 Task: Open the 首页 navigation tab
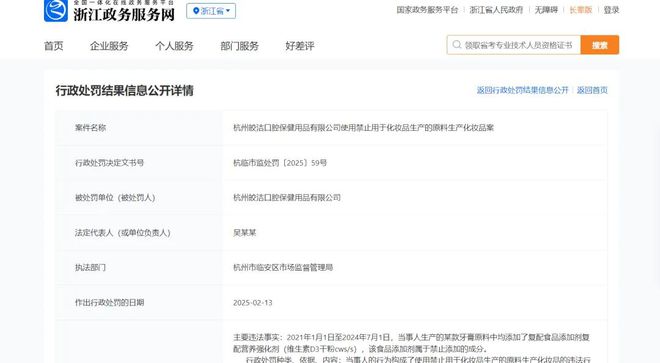[53, 46]
